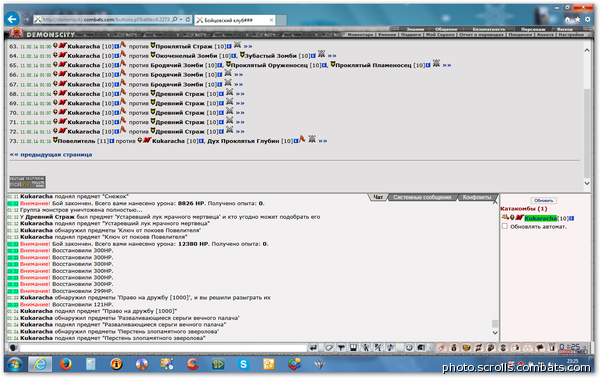Open the Безопасность menu

coord(489,29)
